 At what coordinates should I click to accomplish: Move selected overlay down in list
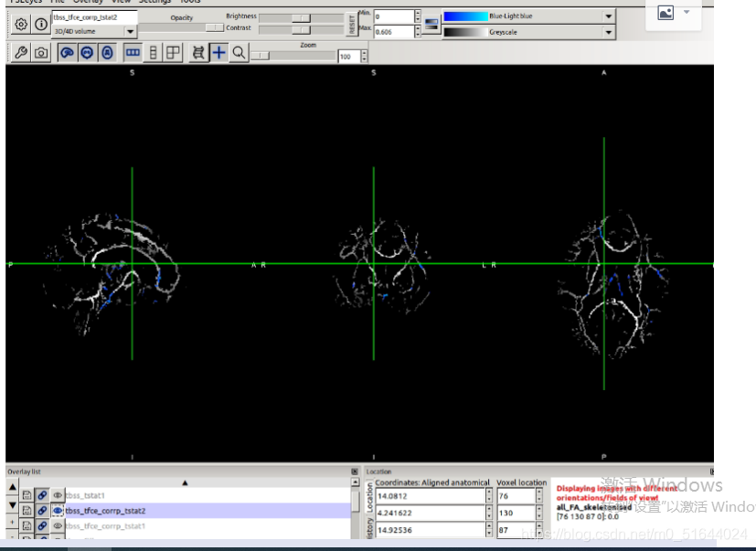[x=13, y=505]
